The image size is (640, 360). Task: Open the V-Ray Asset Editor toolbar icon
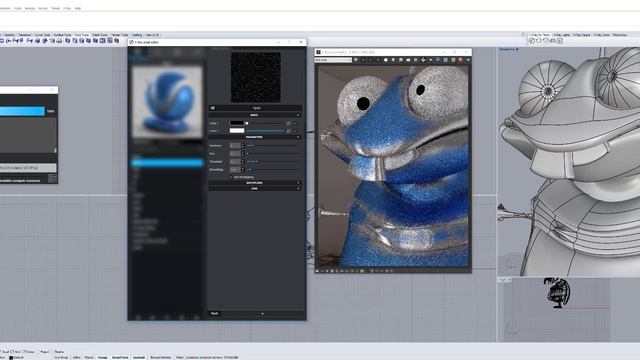532,41
